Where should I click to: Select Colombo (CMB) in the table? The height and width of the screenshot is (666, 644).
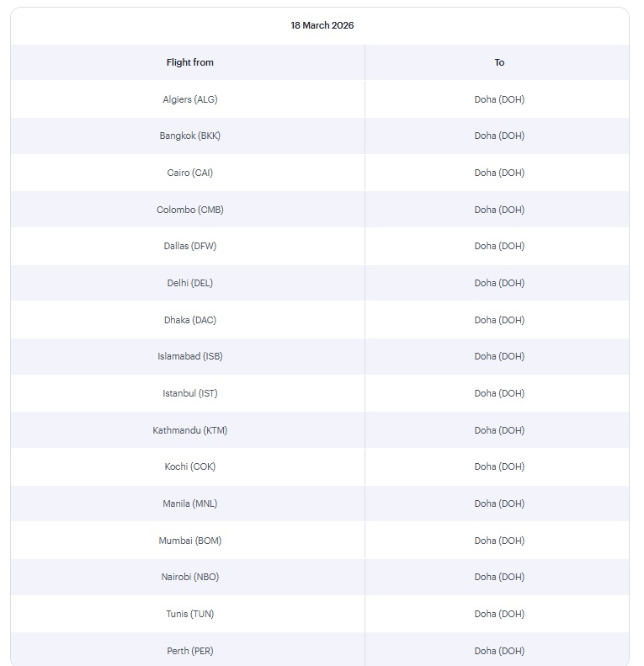pyautogui.click(x=189, y=210)
